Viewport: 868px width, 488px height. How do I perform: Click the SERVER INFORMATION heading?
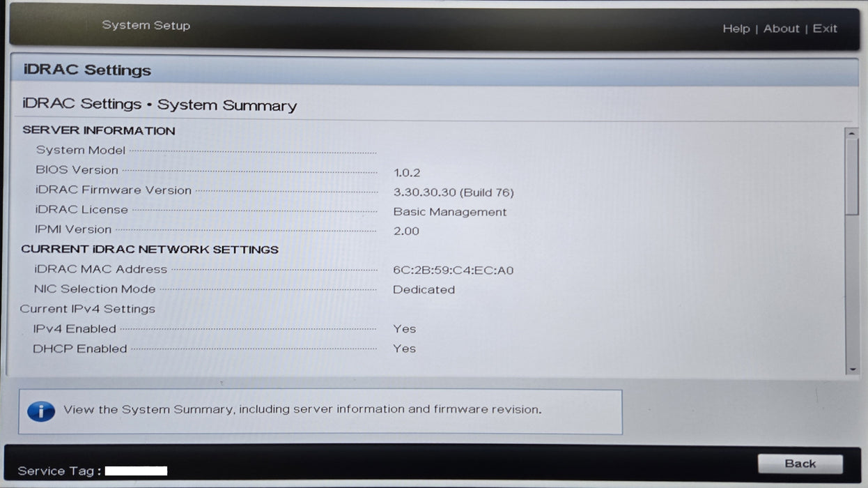(99, 130)
